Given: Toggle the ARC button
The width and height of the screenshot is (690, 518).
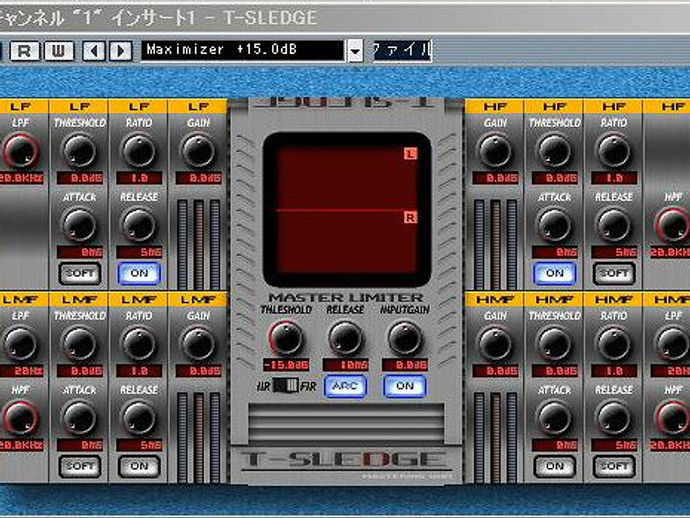Looking at the screenshot, I should [345, 386].
